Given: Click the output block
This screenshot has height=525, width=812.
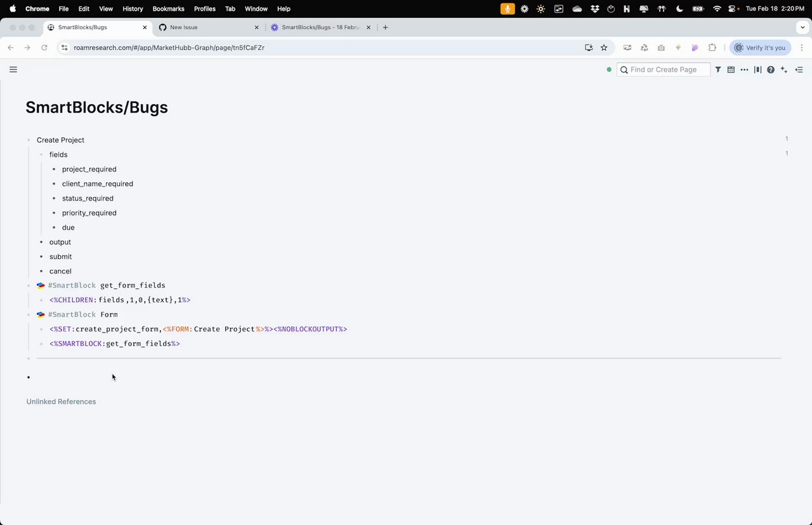Looking at the screenshot, I should (60, 243).
